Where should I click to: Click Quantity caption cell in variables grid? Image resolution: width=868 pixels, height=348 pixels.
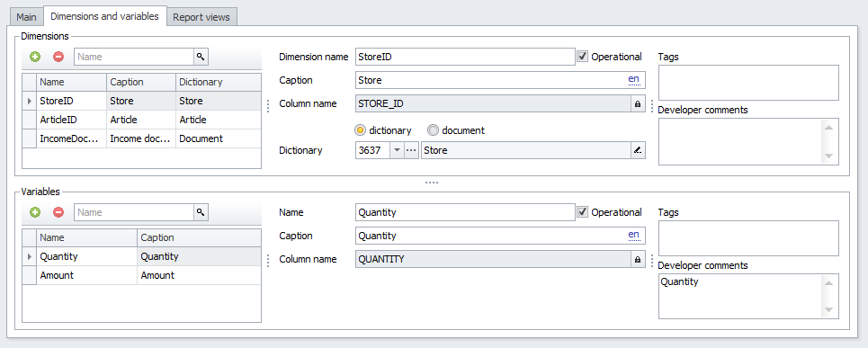tap(200, 256)
